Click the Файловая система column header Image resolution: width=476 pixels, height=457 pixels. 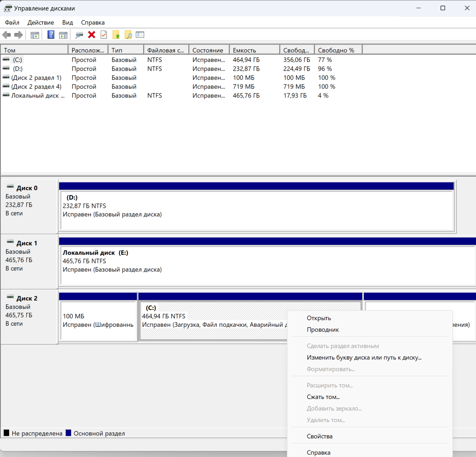tap(166, 50)
